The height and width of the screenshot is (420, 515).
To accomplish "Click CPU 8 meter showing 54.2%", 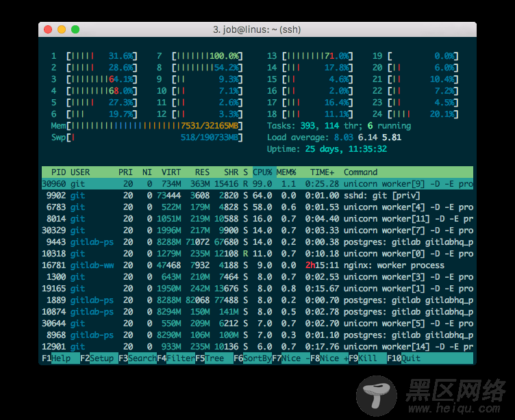I will (x=200, y=68).
